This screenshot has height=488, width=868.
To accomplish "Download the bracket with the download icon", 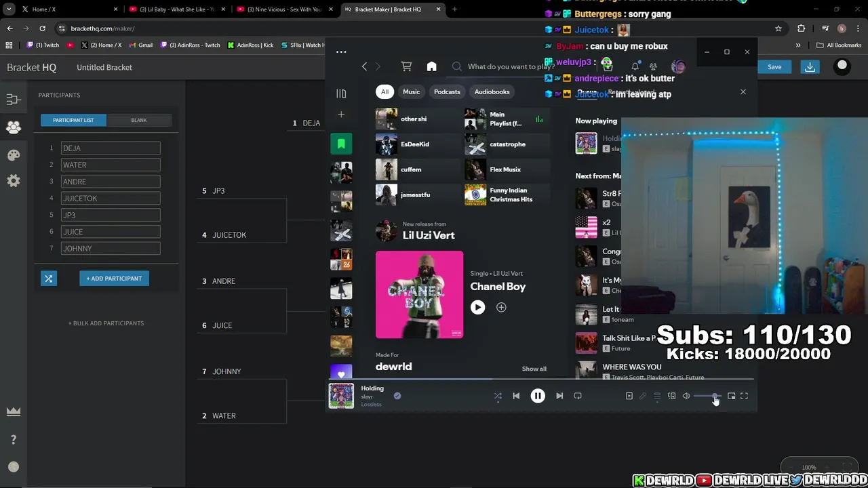I will click(x=810, y=67).
